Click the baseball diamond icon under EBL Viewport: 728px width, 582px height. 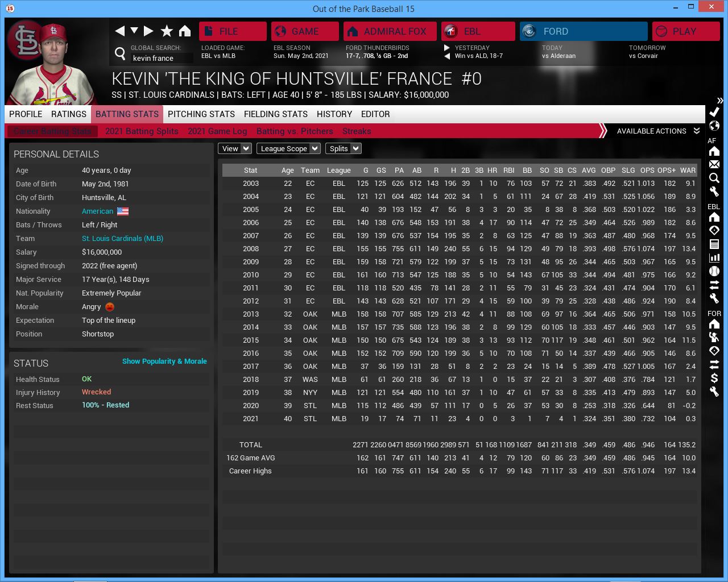coord(714,230)
